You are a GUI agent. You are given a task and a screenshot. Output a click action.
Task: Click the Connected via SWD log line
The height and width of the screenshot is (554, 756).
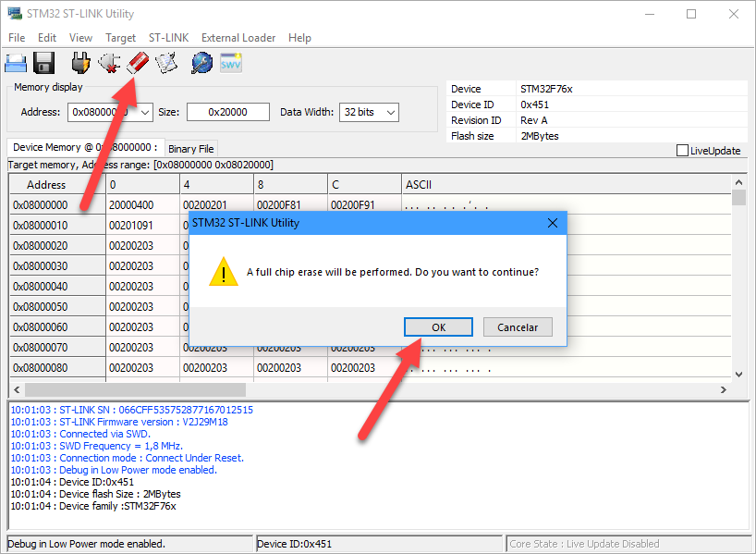[x=80, y=434]
